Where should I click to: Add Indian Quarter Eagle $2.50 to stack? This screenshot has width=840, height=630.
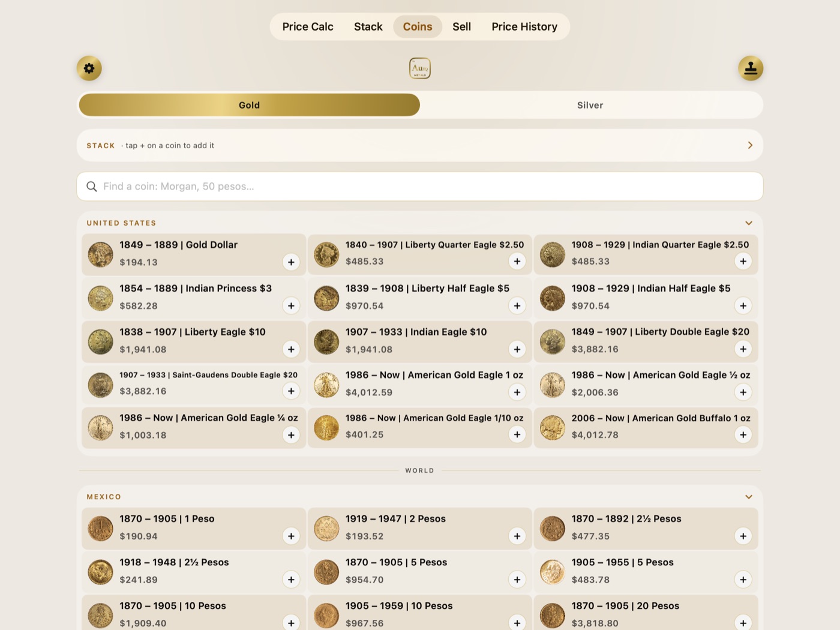click(743, 262)
